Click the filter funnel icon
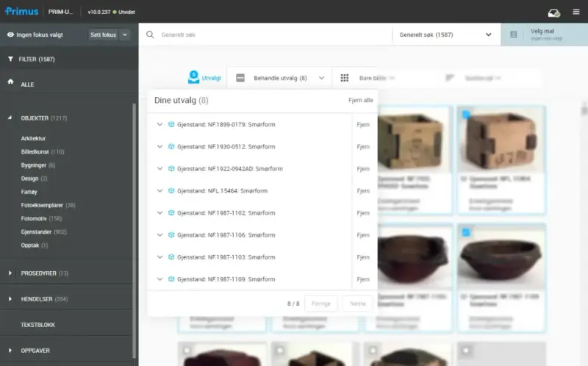 tap(11, 59)
